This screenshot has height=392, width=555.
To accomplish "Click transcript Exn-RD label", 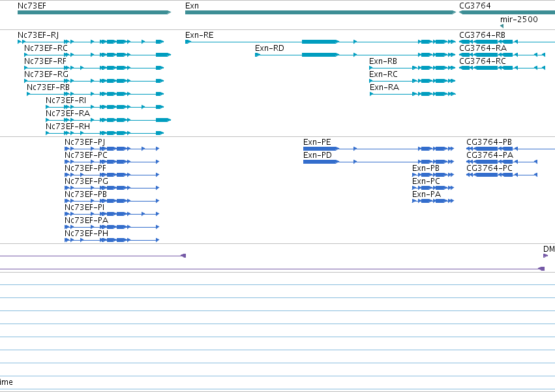I will coord(269,48).
